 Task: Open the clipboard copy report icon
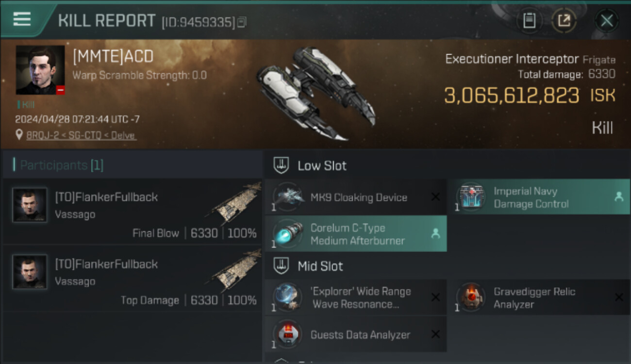(529, 20)
